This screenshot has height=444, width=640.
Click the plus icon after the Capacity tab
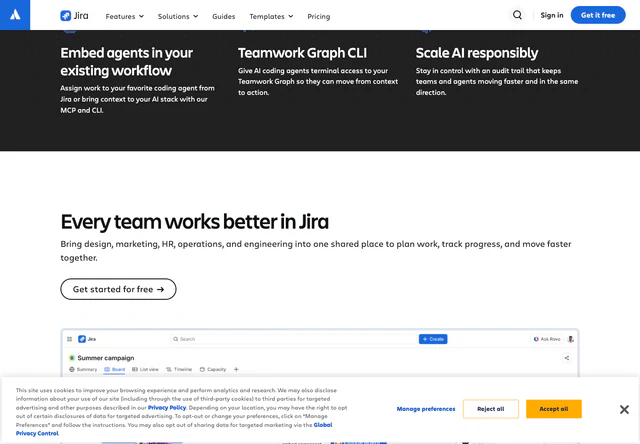coord(236,369)
